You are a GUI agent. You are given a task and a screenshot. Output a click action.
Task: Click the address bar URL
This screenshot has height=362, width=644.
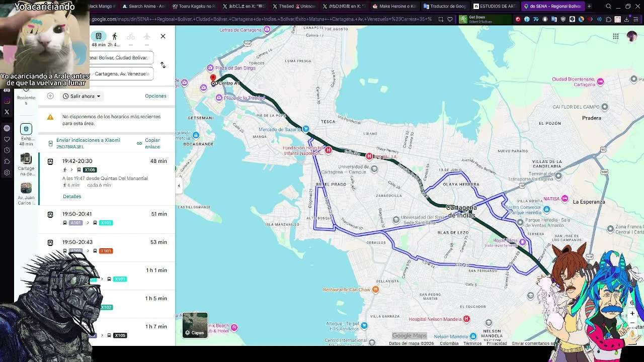coord(262,19)
